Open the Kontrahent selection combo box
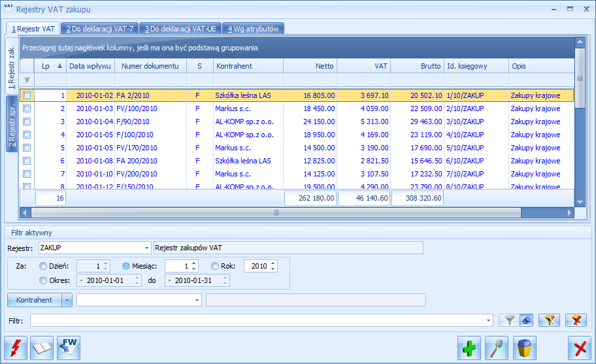Screen dimensions: 596x364 pos(197,300)
